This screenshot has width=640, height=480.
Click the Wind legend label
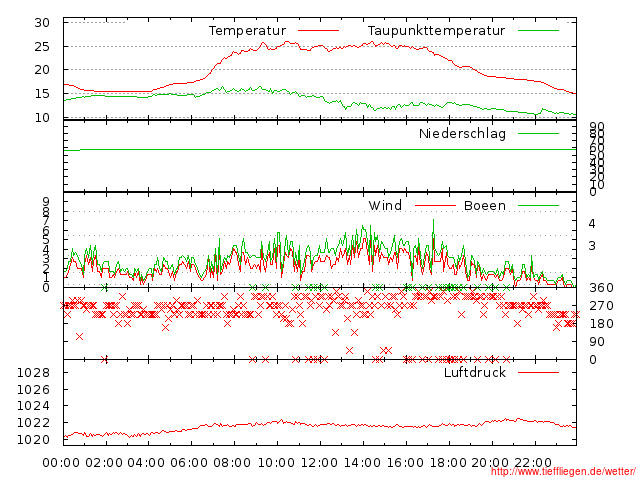tap(385, 205)
